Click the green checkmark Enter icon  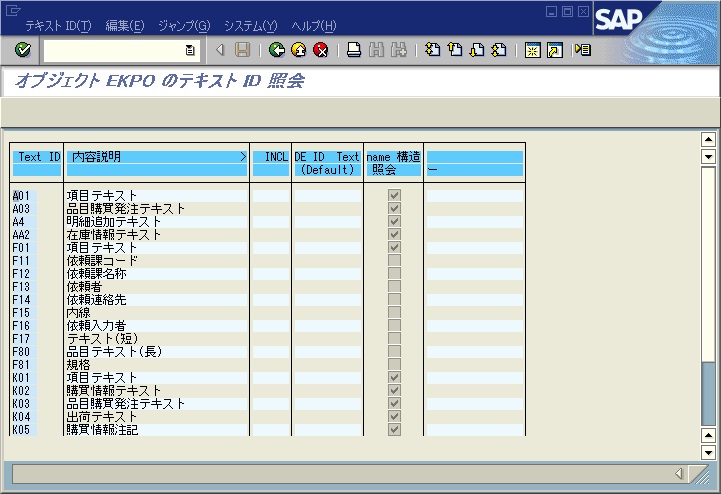pos(23,49)
